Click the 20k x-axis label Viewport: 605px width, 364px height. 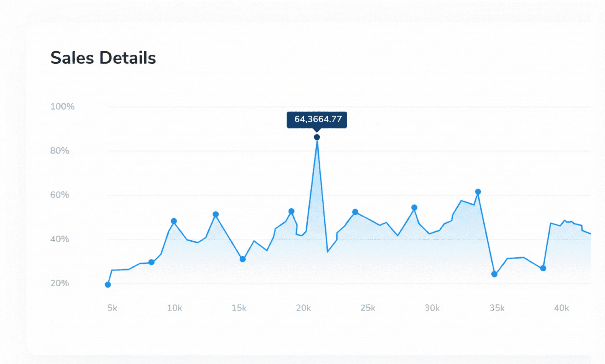303,308
